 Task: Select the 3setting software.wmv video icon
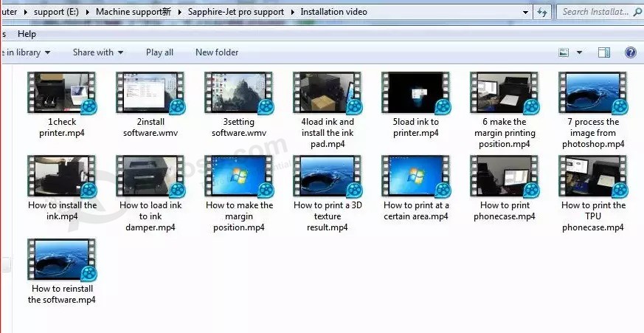240,93
